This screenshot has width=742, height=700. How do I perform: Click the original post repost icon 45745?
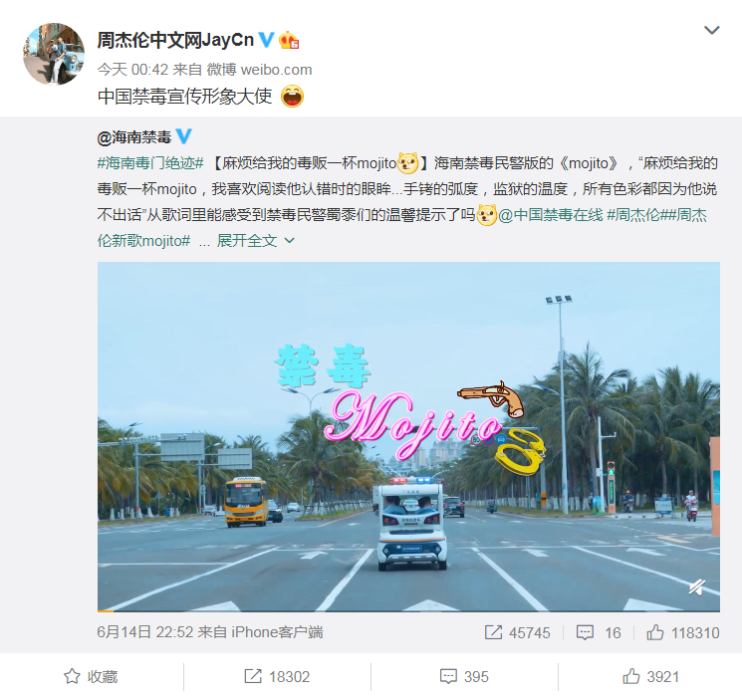[x=517, y=633]
